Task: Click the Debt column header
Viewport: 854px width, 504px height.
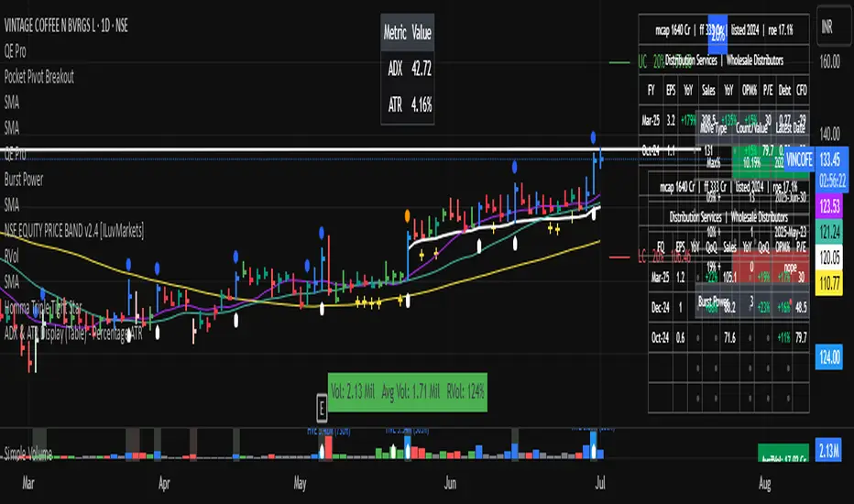Action: 784,91
